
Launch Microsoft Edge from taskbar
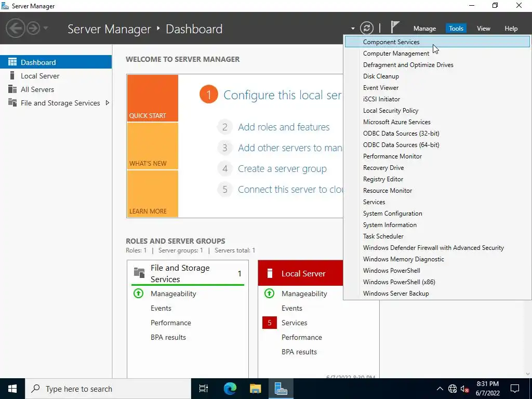[230, 389]
